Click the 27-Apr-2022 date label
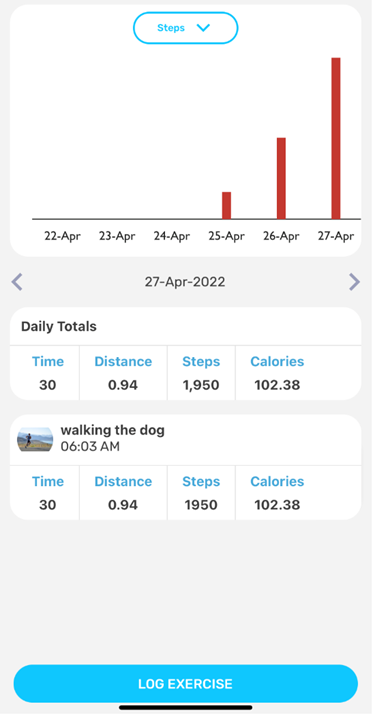This screenshot has width=375, height=717. pos(185,282)
